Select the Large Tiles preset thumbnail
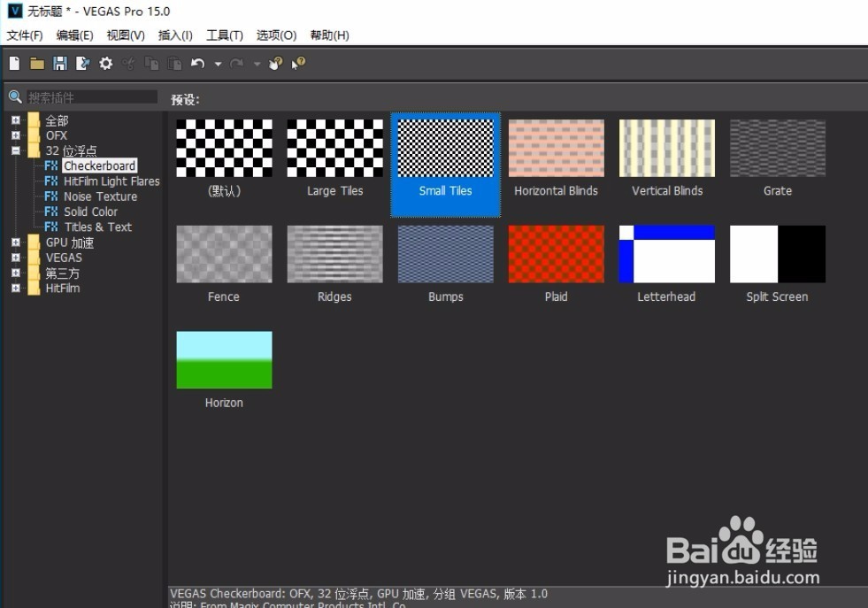868x608 pixels. pyautogui.click(x=335, y=149)
